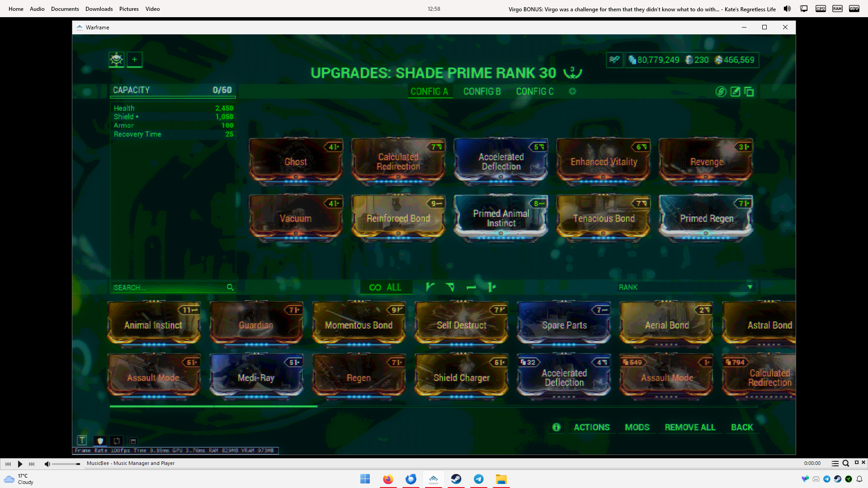Open the Downloads menu in top bar
The width and height of the screenshot is (868, 488).
(99, 9)
